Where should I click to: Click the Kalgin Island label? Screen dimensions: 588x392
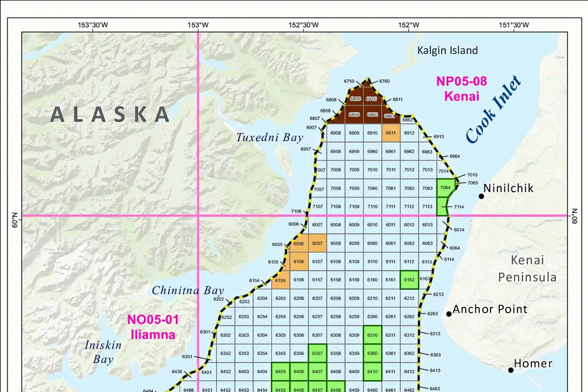(x=447, y=51)
